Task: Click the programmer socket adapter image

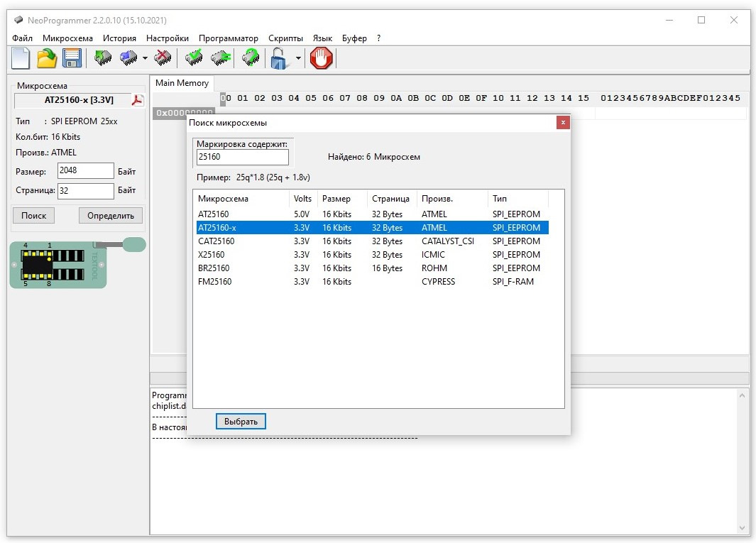Action: [x=77, y=263]
